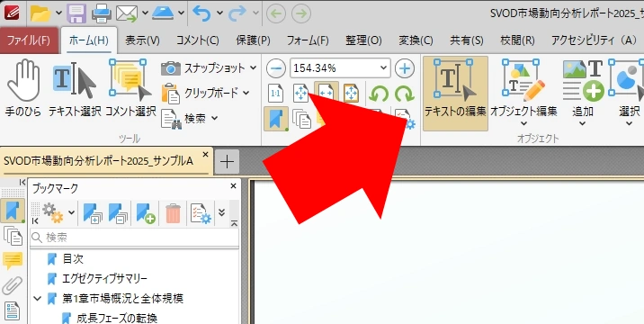Go to next view with green right arrow
This screenshot has height=324, width=644.
point(301,13)
